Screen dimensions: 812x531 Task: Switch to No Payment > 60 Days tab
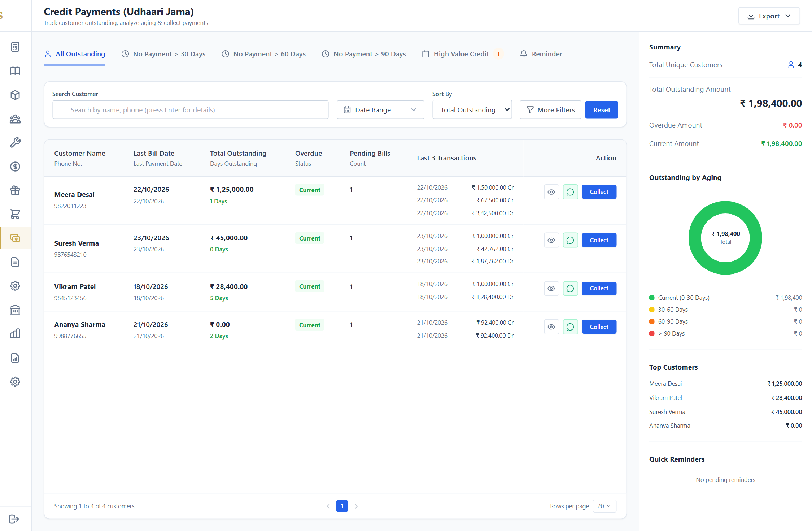[263, 54]
